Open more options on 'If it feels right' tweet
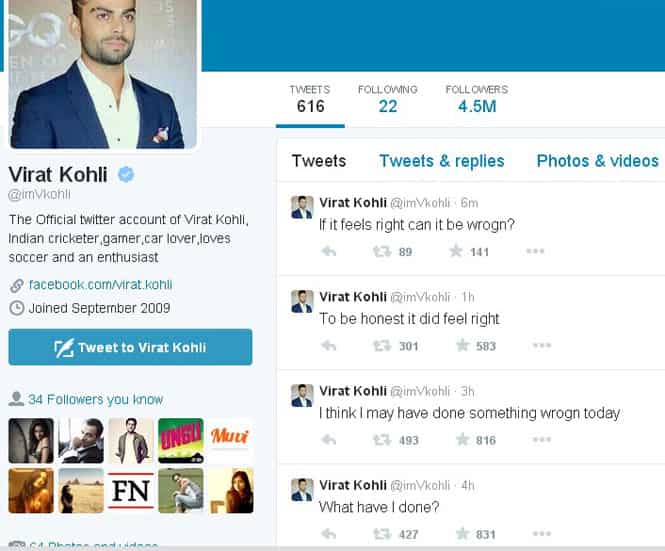Screen dimensions: 665x551 535,252
